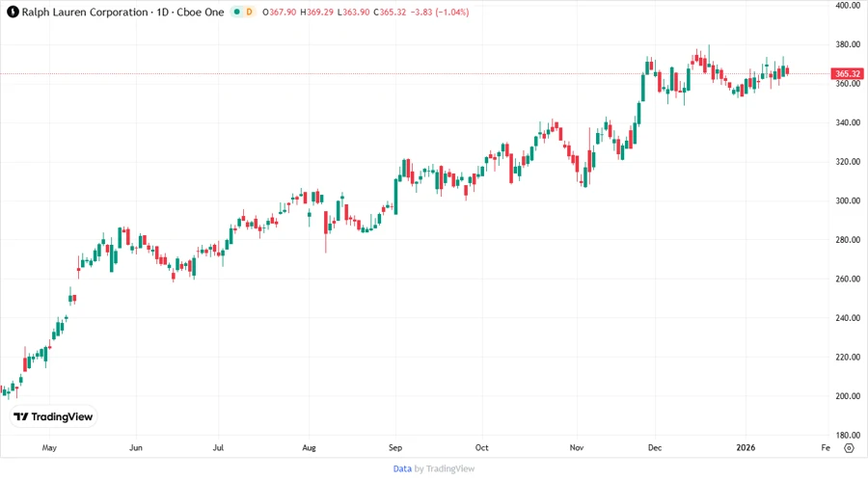This screenshot has width=868, height=480.
Task: Click the 240.00 price axis label
Action: [x=848, y=317]
